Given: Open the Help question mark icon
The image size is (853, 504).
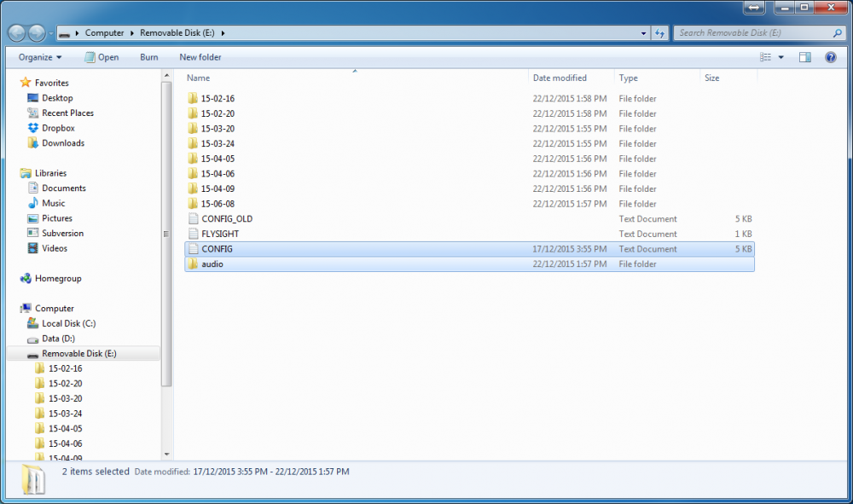Looking at the screenshot, I should (830, 57).
